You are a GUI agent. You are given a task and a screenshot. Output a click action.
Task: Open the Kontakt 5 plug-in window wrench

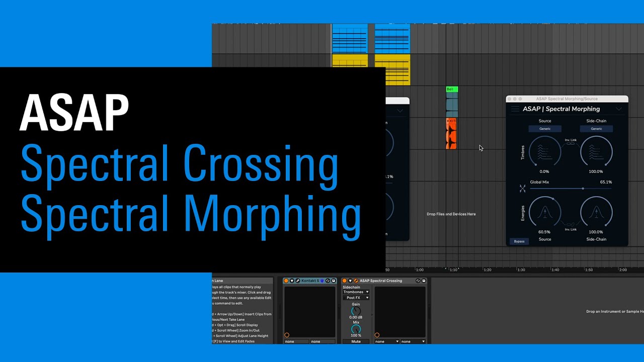298,281
